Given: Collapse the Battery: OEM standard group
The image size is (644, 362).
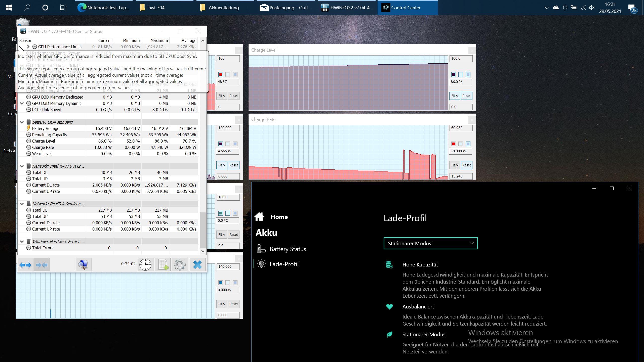Looking at the screenshot, I should [22, 122].
